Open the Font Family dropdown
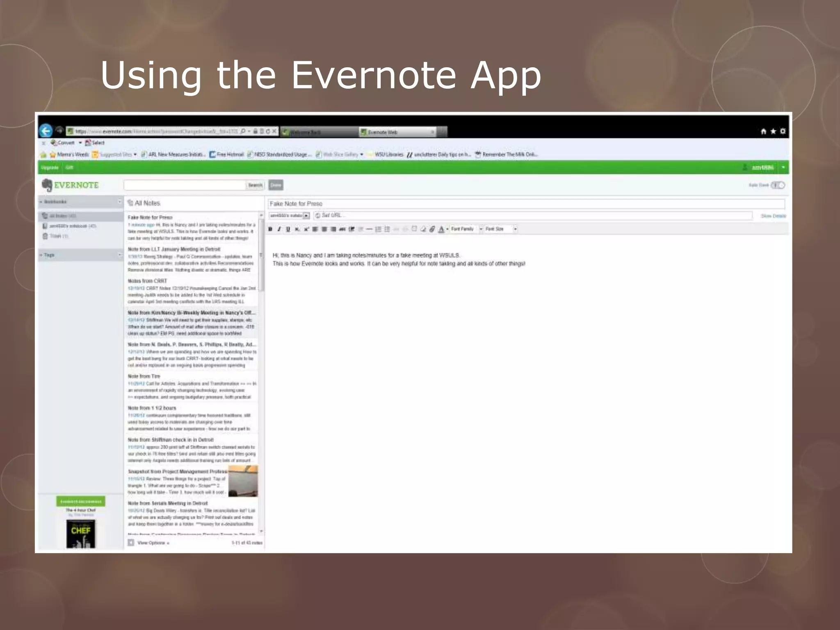 tap(467, 229)
